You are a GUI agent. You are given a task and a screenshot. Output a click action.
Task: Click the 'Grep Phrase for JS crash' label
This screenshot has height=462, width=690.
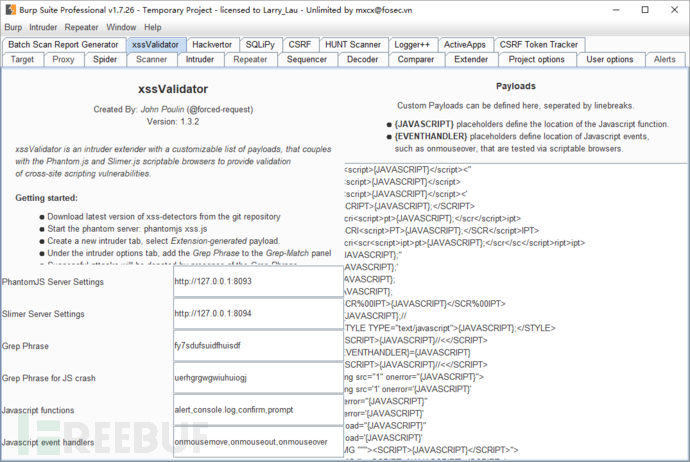(48, 378)
